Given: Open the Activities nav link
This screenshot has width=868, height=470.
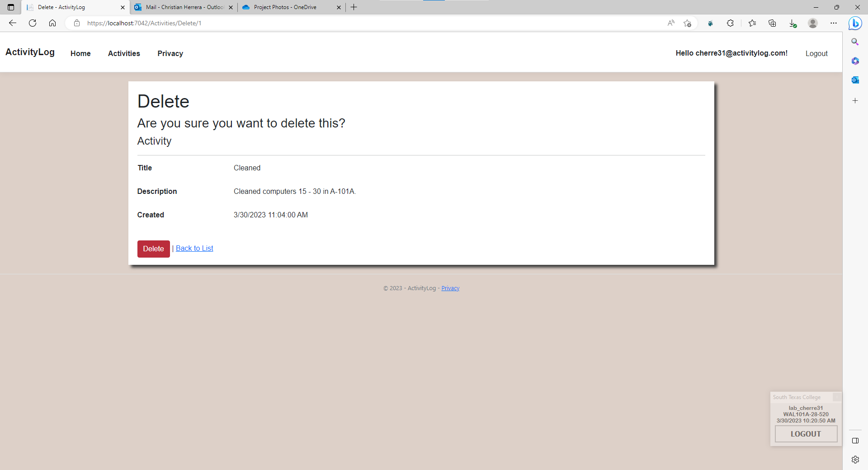Looking at the screenshot, I should (124, 53).
